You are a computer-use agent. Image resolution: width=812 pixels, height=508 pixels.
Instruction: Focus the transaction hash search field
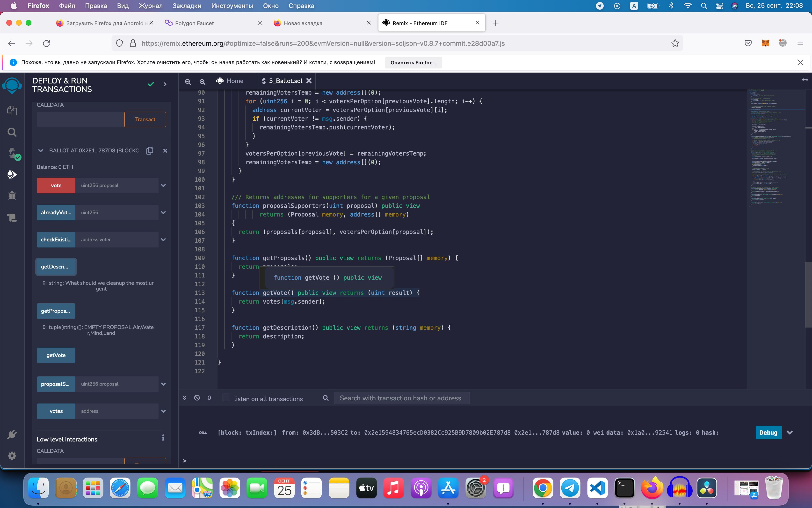coord(402,398)
